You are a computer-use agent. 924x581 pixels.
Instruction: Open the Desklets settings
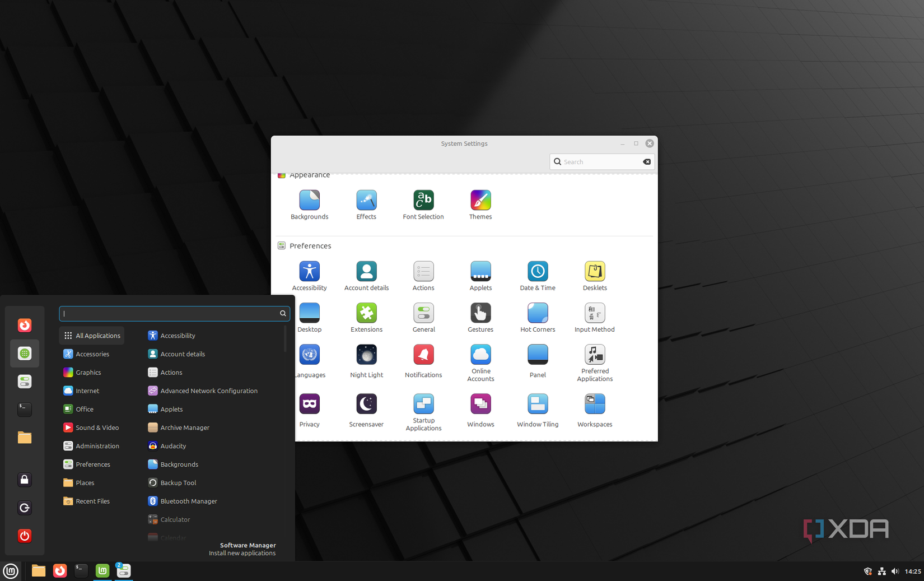click(x=594, y=275)
